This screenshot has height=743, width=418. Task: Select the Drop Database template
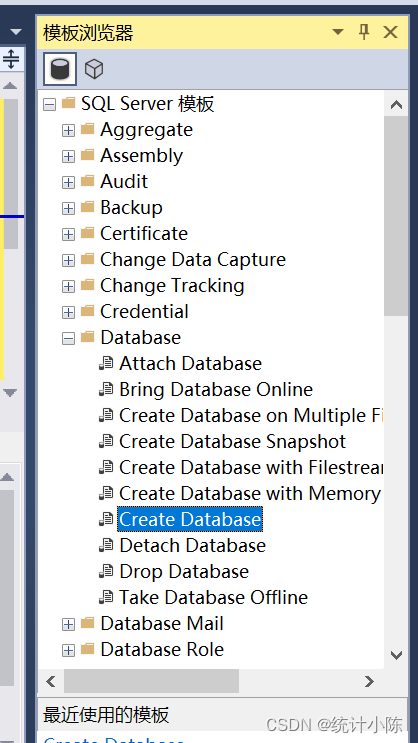pyautogui.click(x=184, y=571)
